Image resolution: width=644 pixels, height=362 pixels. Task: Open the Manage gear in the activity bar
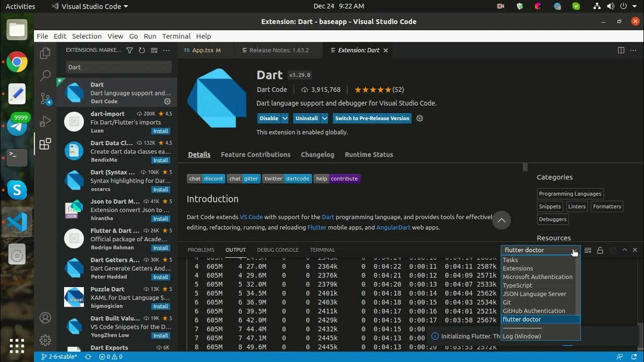(x=45, y=340)
